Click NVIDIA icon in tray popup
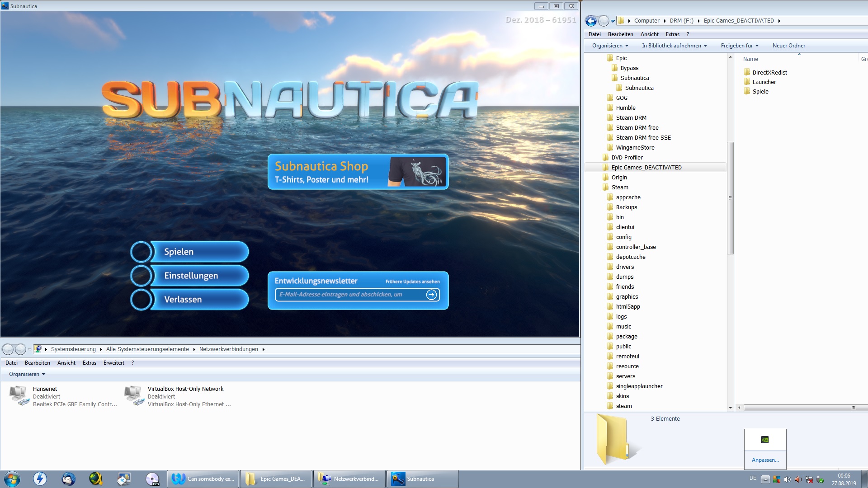The height and width of the screenshot is (488, 868). [x=765, y=440]
